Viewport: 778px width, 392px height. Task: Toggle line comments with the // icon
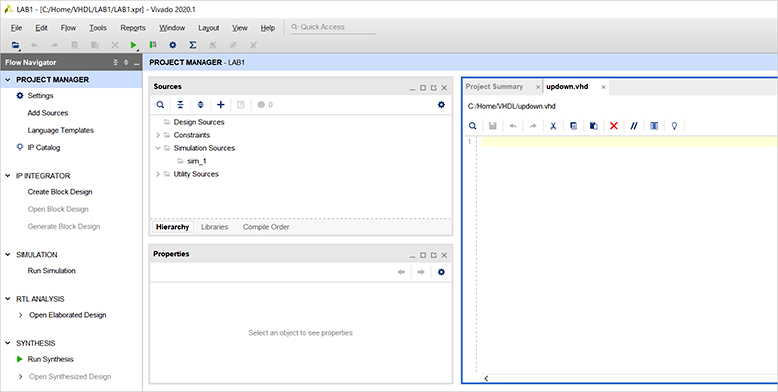(634, 126)
